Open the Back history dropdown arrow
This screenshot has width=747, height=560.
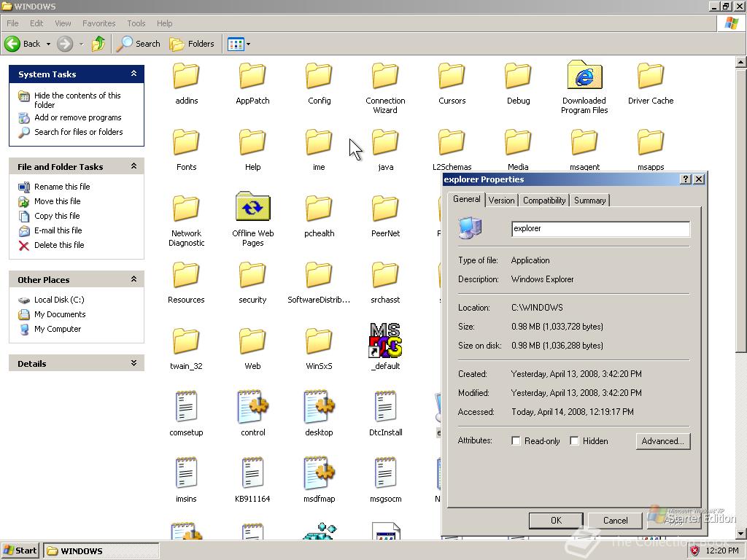[48, 44]
